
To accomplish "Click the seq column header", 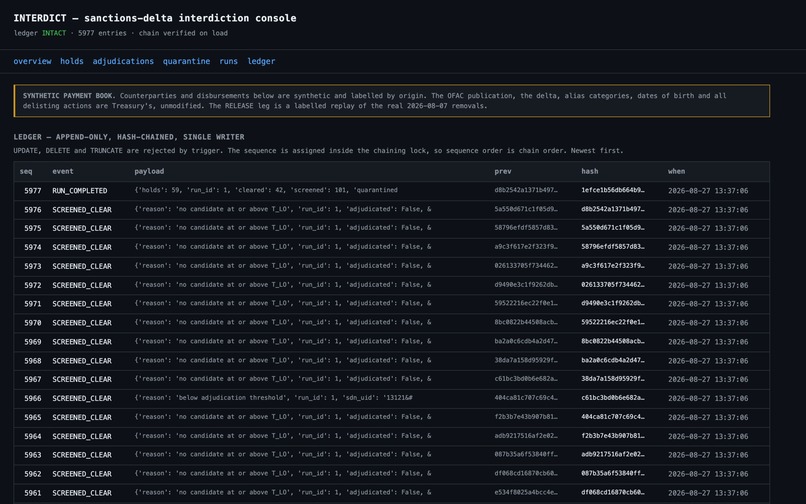I will [x=26, y=171].
